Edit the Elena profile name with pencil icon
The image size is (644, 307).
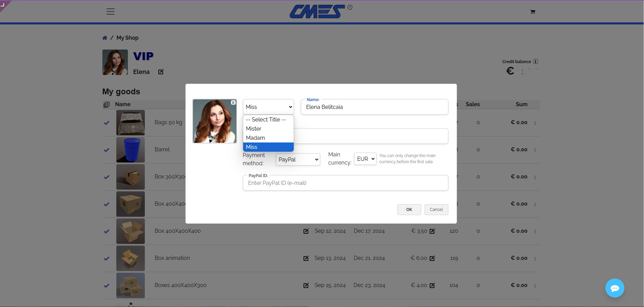click(x=161, y=72)
